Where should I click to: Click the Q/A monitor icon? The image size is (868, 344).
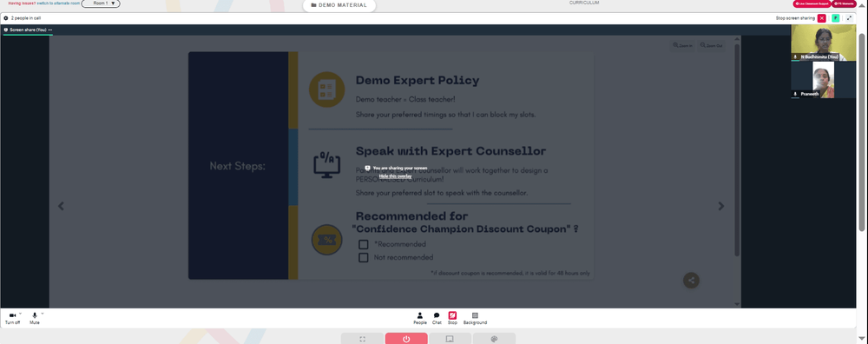pyautogui.click(x=327, y=164)
